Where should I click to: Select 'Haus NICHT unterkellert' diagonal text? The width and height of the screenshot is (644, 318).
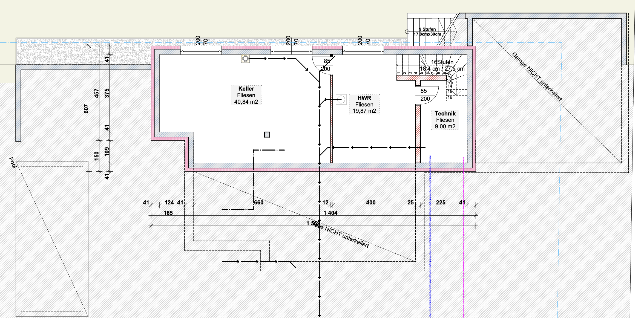340,235
